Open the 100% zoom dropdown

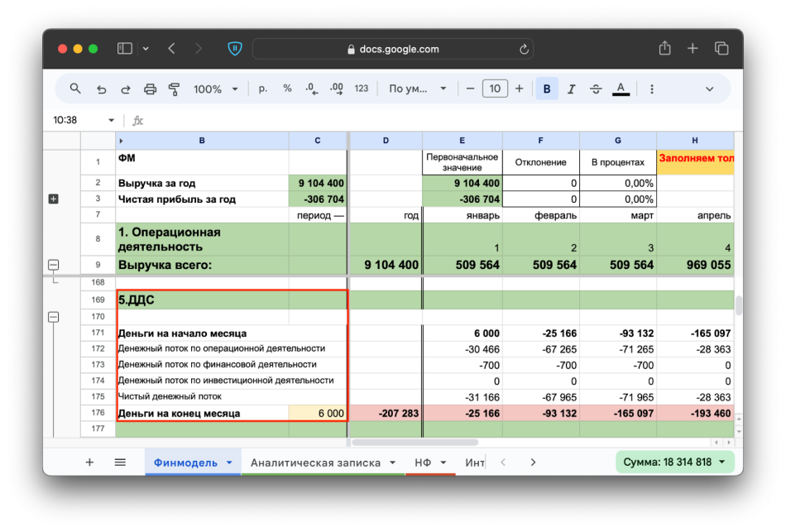pyautogui.click(x=215, y=89)
